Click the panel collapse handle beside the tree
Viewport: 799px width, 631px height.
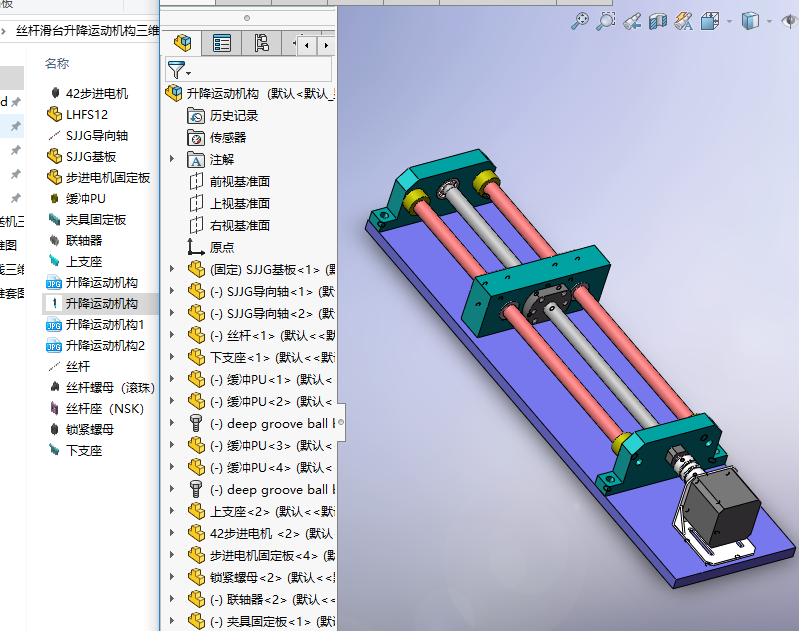pos(341,422)
